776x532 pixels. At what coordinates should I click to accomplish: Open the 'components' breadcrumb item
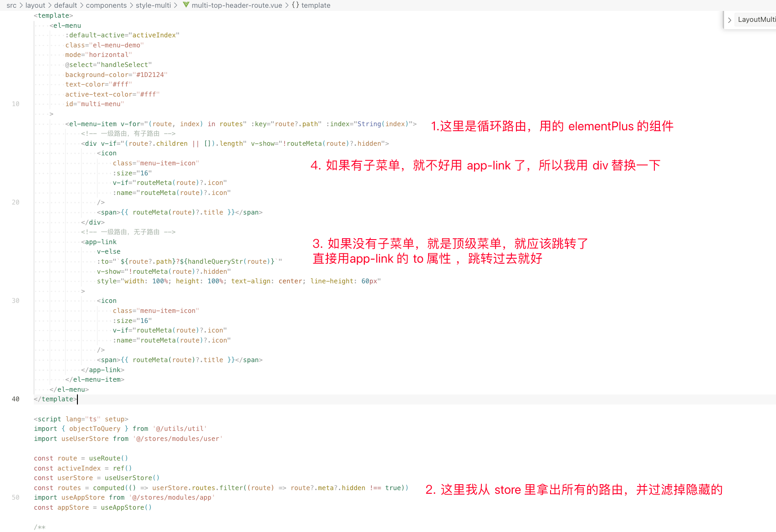coord(106,5)
